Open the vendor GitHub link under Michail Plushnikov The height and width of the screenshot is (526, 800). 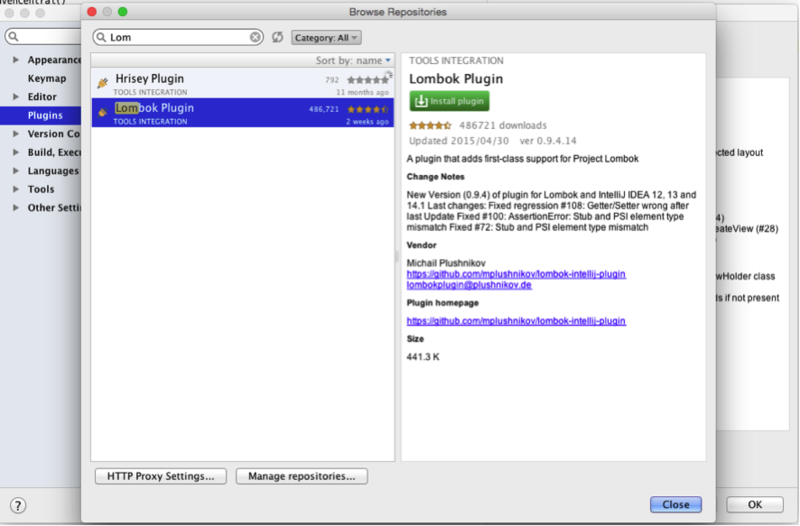516,274
